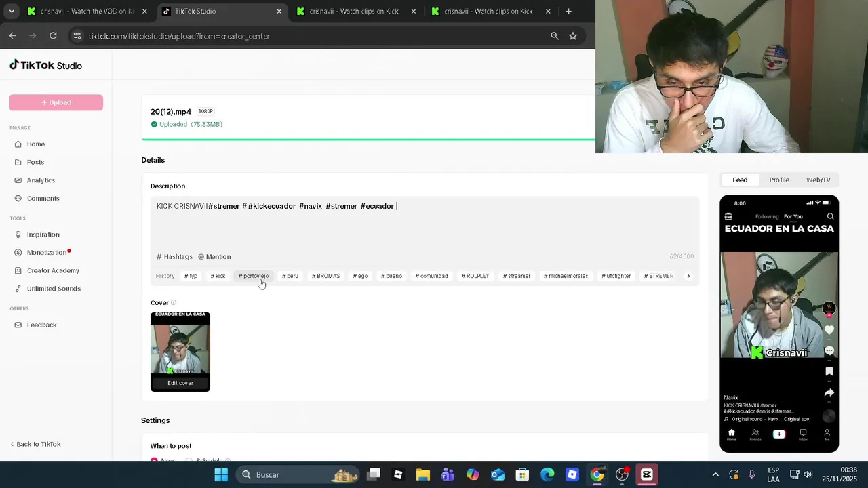This screenshot has height=488, width=868.
Task: Select the For You tab in preview
Action: tap(793, 216)
